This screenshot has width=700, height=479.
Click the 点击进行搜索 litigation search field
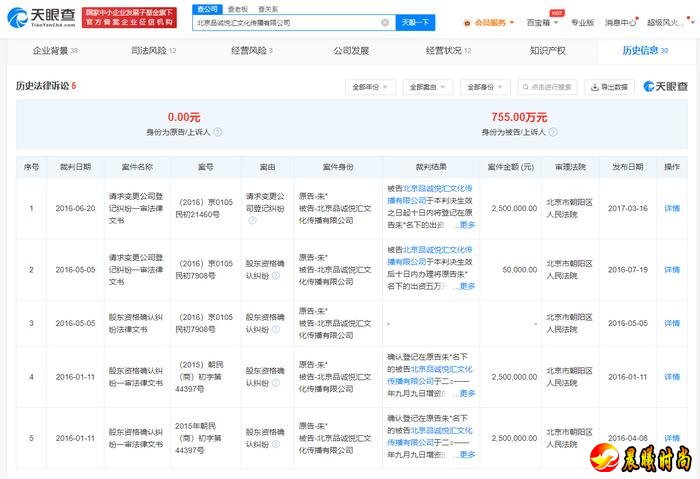pyautogui.click(x=547, y=87)
